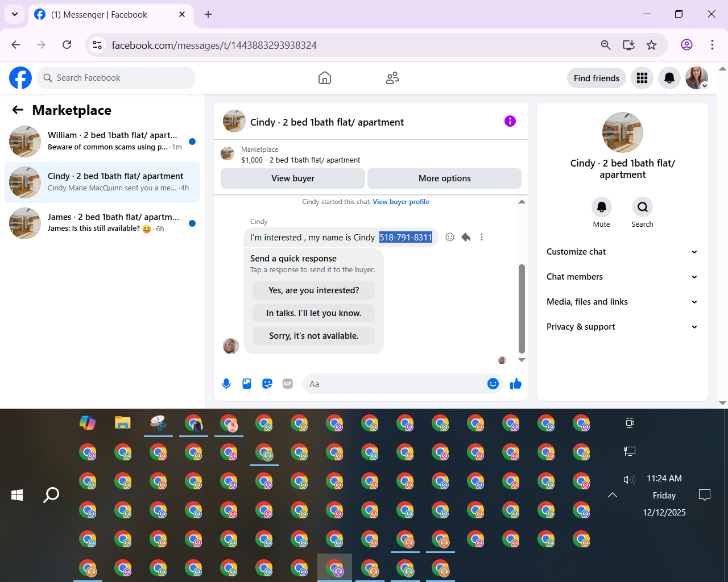
Task: Send 'In talks. I'll let you know.' response
Action: [x=314, y=313]
